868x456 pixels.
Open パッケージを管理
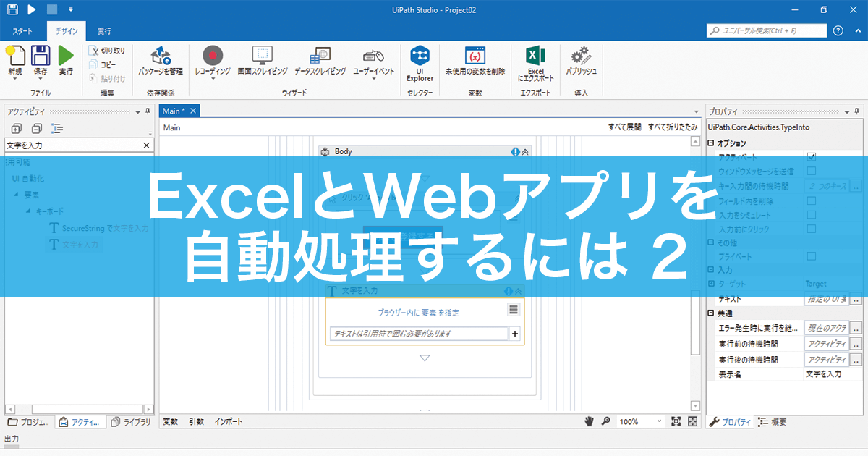(161, 61)
